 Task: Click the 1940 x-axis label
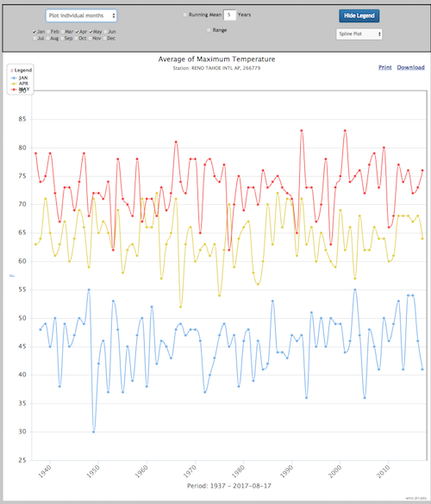(x=45, y=471)
